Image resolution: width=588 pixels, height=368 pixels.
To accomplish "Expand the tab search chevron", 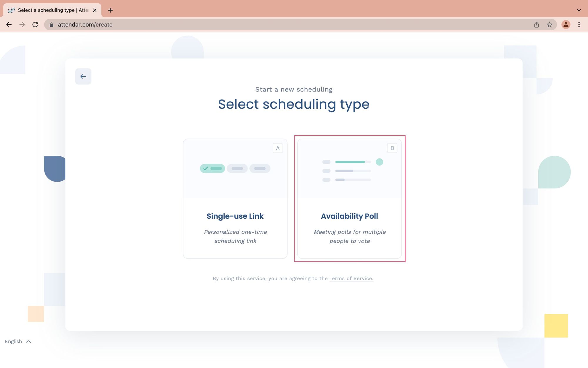I will [x=579, y=10].
